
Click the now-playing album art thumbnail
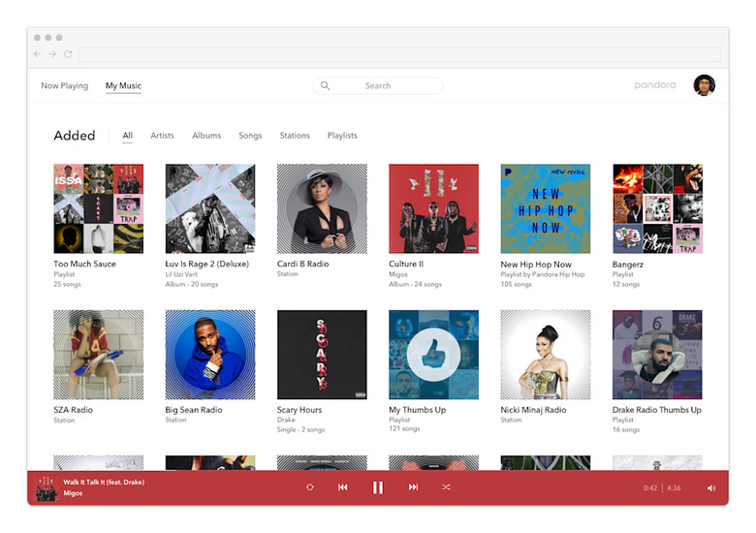coord(47,487)
